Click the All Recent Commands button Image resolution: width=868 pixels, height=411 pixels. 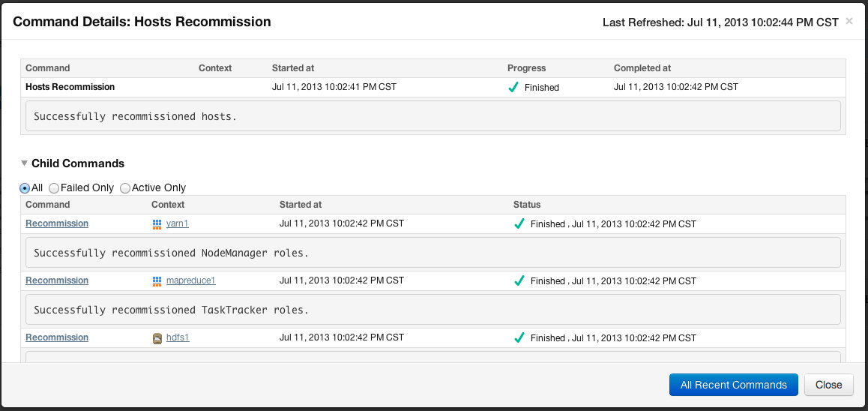734,385
